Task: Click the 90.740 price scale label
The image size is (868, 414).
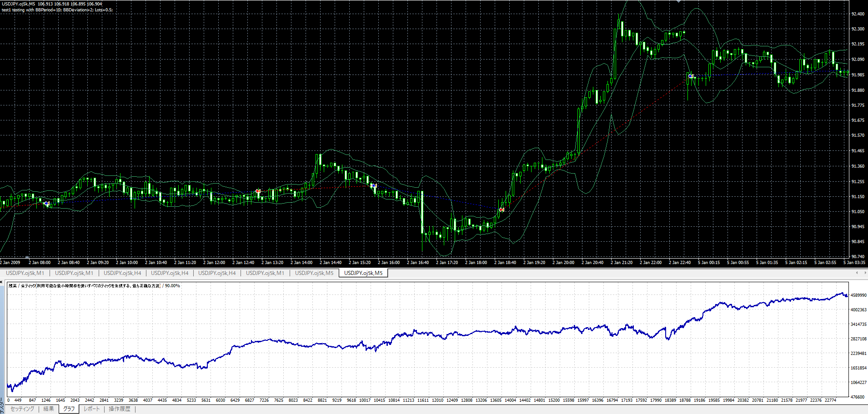Action: pos(858,257)
